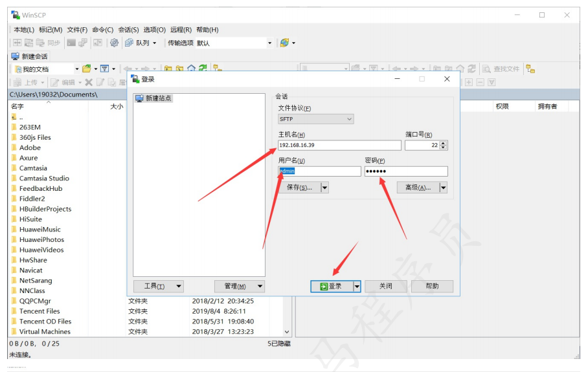Open the Mark (标记) menu
588x372 pixels.
point(51,30)
